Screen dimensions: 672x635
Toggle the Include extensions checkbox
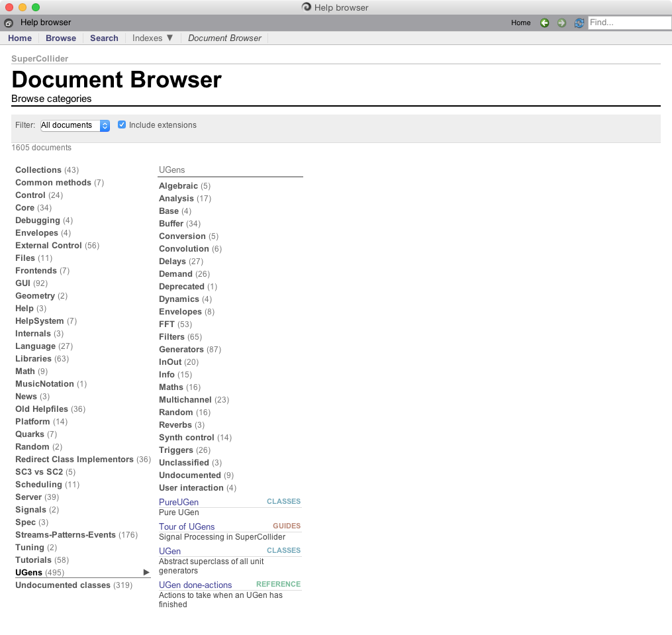tap(122, 124)
